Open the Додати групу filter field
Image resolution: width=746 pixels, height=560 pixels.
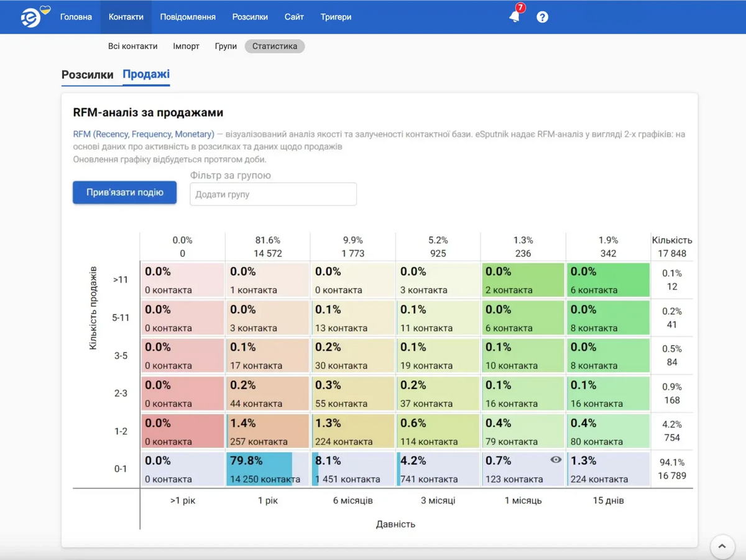pyautogui.click(x=273, y=194)
